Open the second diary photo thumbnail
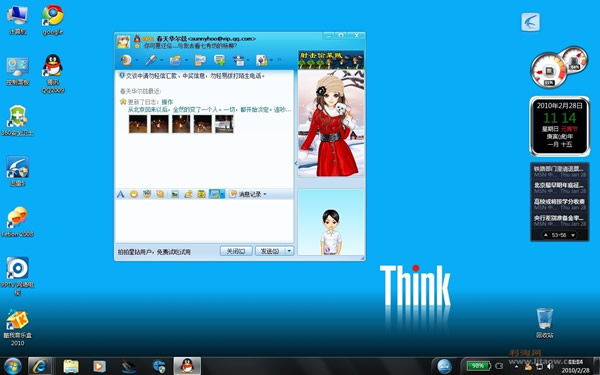The width and height of the screenshot is (600, 375). tap(159, 124)
